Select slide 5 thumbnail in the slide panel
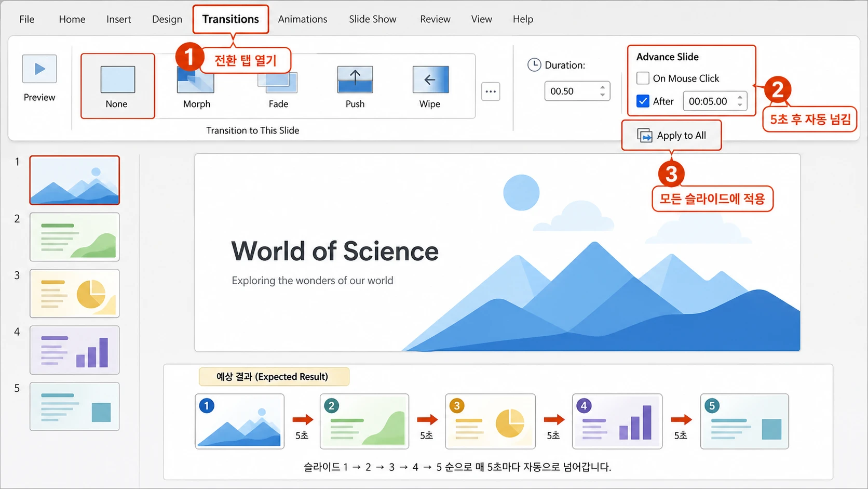Viewport: 868px width, 489px height. point(75,407)
